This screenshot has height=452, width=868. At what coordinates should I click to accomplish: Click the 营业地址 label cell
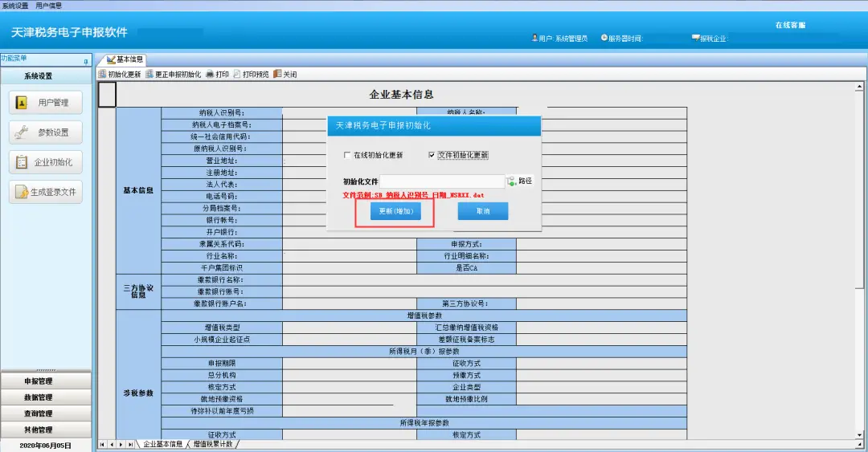(x=222, y=161)
